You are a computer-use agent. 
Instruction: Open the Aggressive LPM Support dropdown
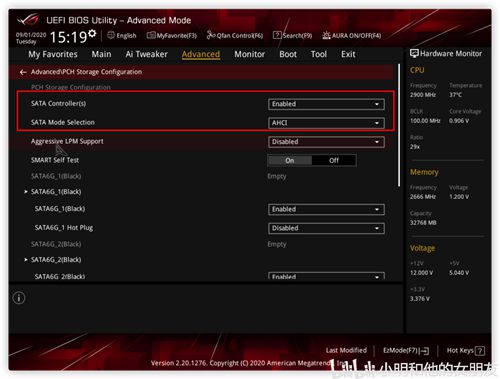tap(326, 142)
